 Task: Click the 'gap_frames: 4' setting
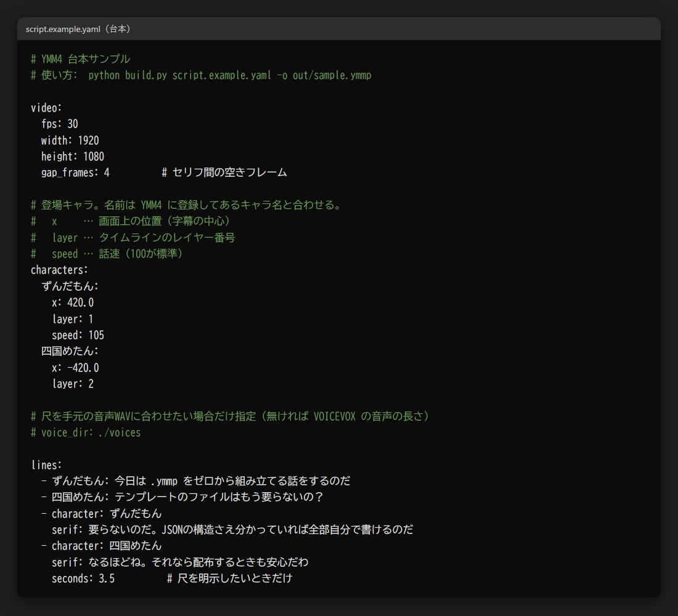75,173
